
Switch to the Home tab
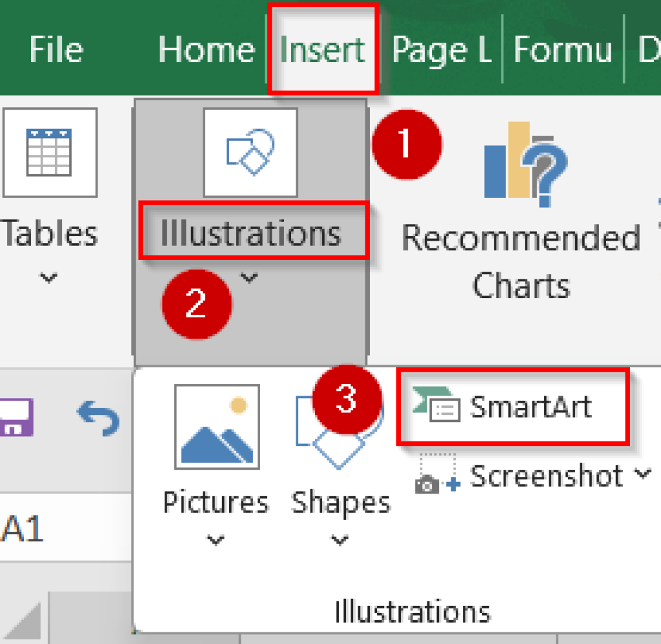(206, 50)
